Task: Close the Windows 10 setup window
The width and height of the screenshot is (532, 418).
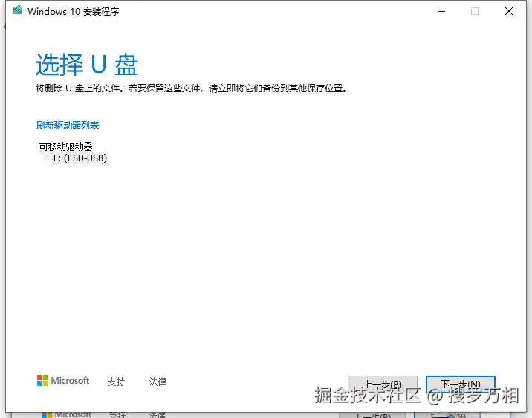Action: point(508,11)
